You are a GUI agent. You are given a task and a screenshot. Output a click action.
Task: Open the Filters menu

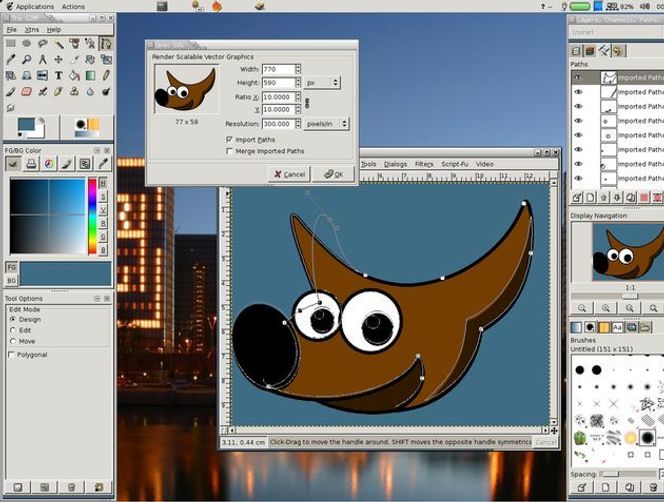(x=424, y=164)
